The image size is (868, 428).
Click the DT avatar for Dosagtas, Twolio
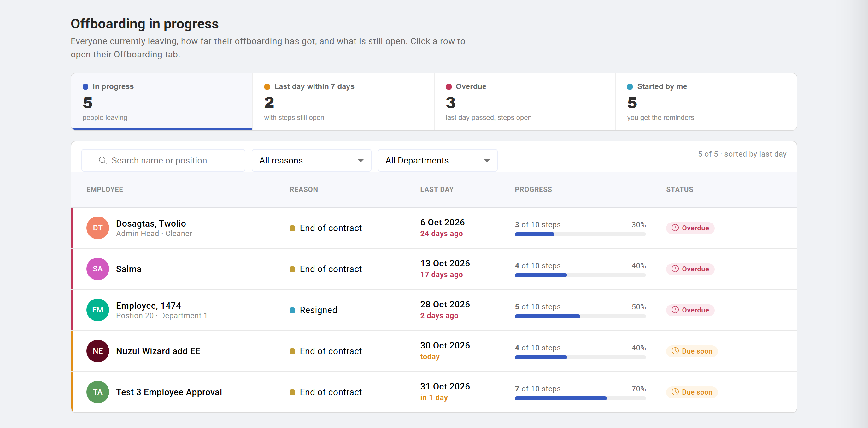point(98,228)
